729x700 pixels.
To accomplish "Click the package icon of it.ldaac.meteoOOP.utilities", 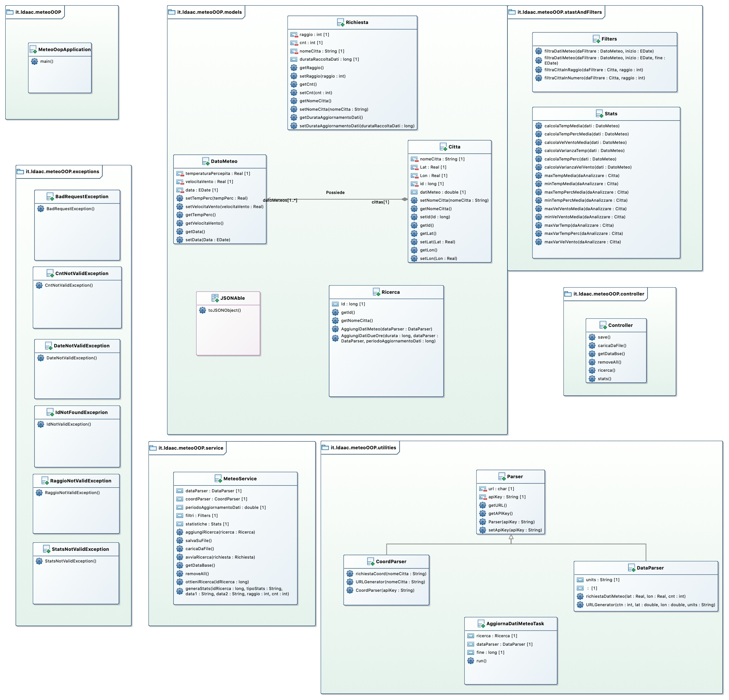I will 325,448.
